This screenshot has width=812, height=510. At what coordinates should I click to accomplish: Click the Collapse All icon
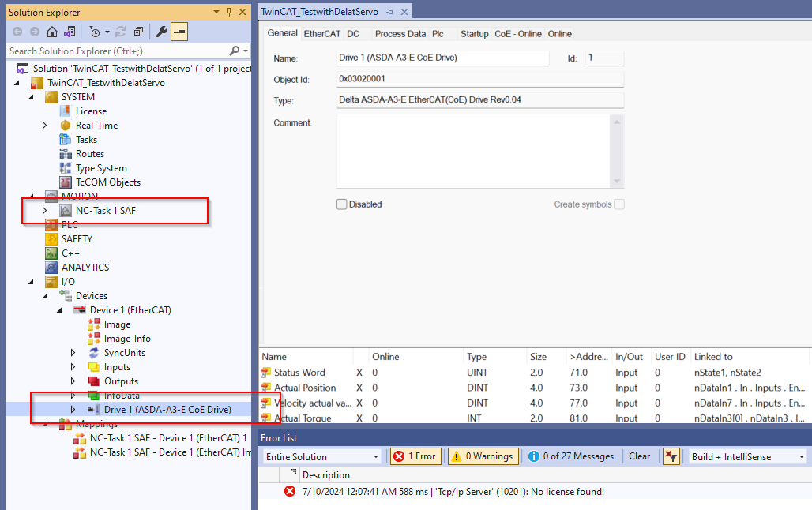pyautogui.click(x=138, y=32)
